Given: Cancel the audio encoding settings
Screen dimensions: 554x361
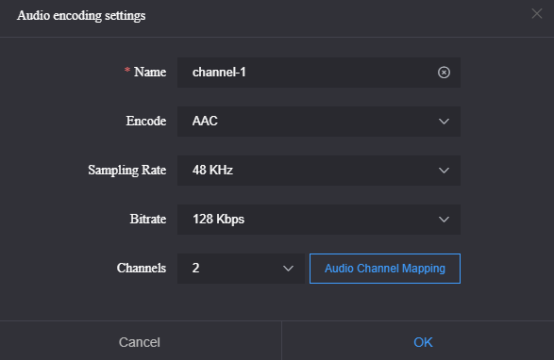Looking at the screenshot, I should point(140,342).
